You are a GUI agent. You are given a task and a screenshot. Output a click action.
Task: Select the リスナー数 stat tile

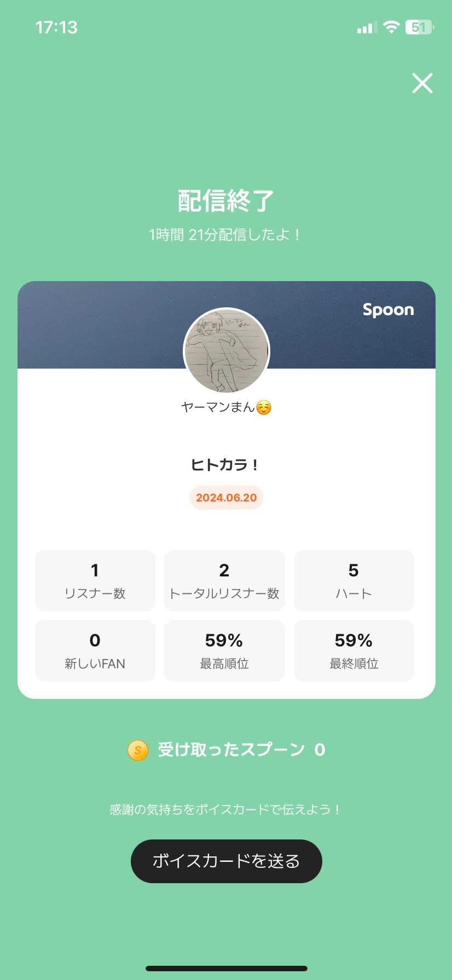[x=95, y=581]
